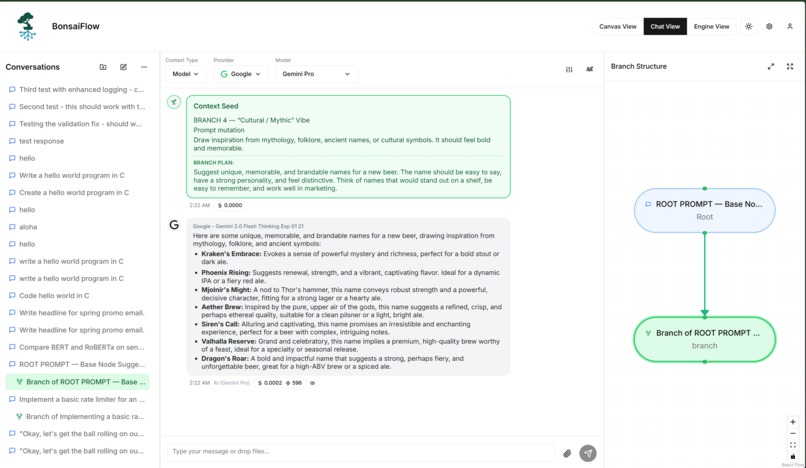This screenshot has width=806, height=468.
Task: Click the Google avatar beside the response
Action: tap(174, 225)
